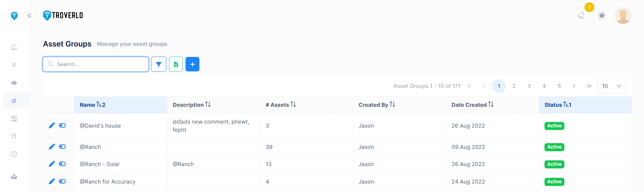Toggle status of @Ranch group
644x192 pixels.
[62, 147]
